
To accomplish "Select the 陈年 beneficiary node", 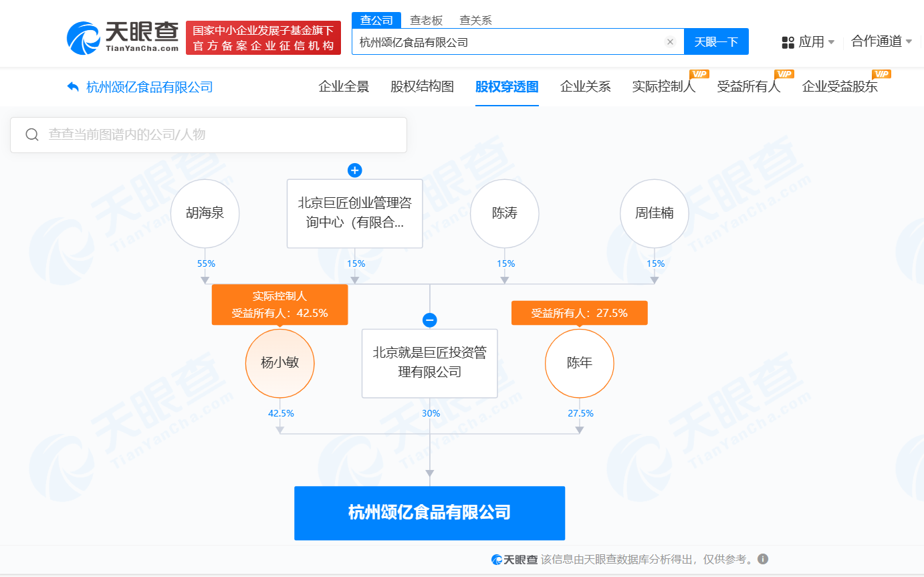I will click(x=580, y=363).
